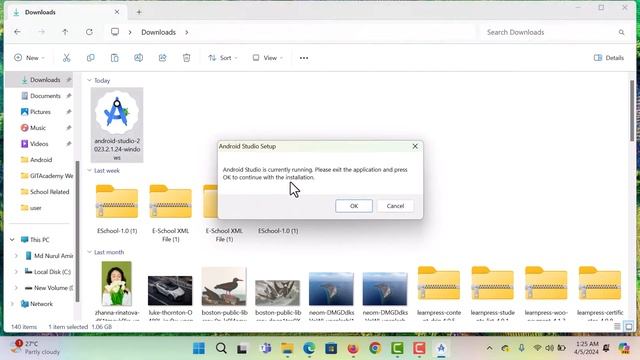Switch to details list view icon
Screen dimensions: 640x360
pyautogui.click(x=617, y=327)
